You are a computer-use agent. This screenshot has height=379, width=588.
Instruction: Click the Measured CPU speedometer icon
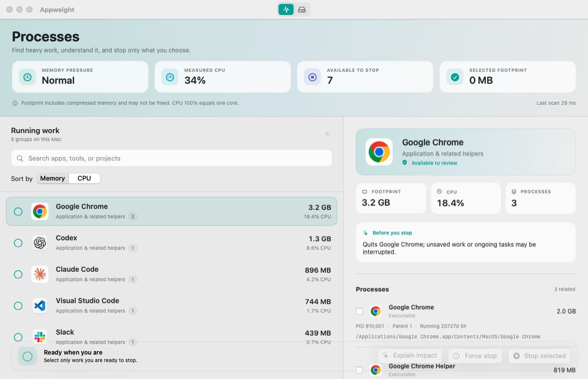tap(170, 77)
